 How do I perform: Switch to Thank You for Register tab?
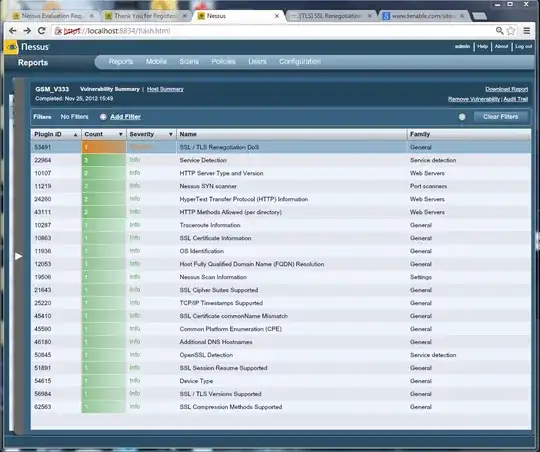coord(146,16)
